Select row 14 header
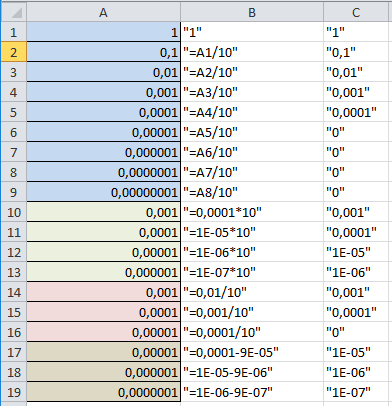 (x=14, y=292)
